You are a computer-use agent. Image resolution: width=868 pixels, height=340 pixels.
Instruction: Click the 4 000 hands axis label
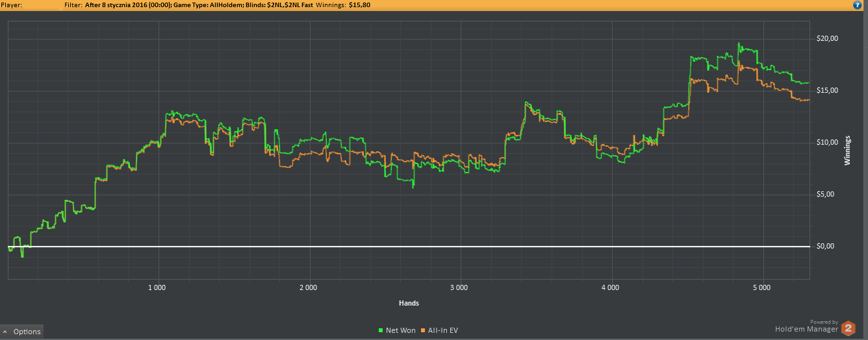pyautogui.click(x=611, y=287)
